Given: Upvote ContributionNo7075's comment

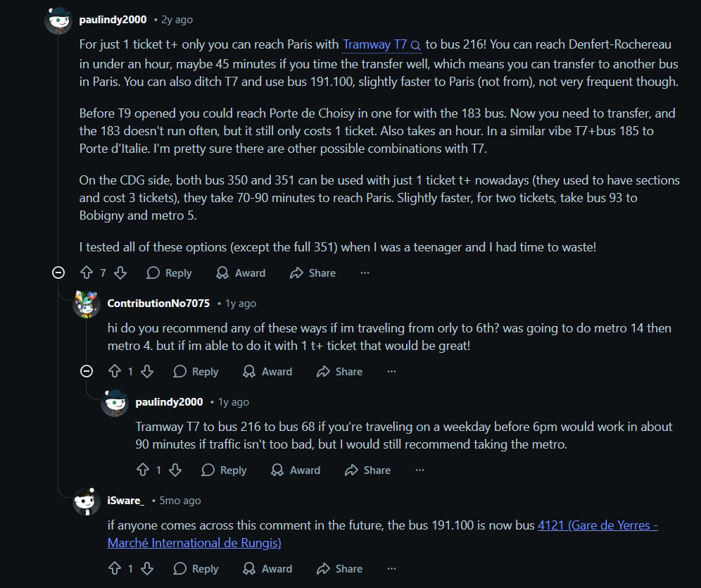Looking at the screenshot, I should [x=115, y=371].
